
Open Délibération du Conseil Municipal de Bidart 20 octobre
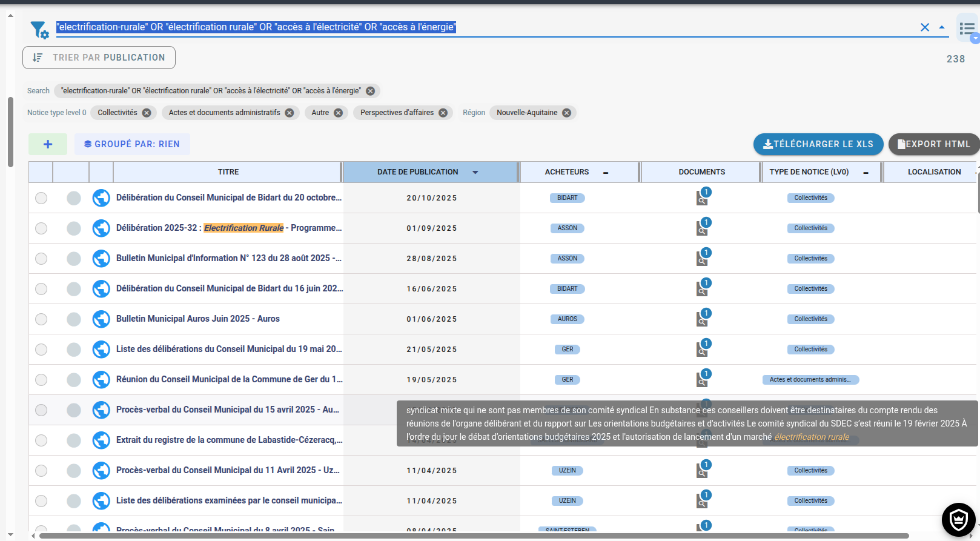click(229, 197)
